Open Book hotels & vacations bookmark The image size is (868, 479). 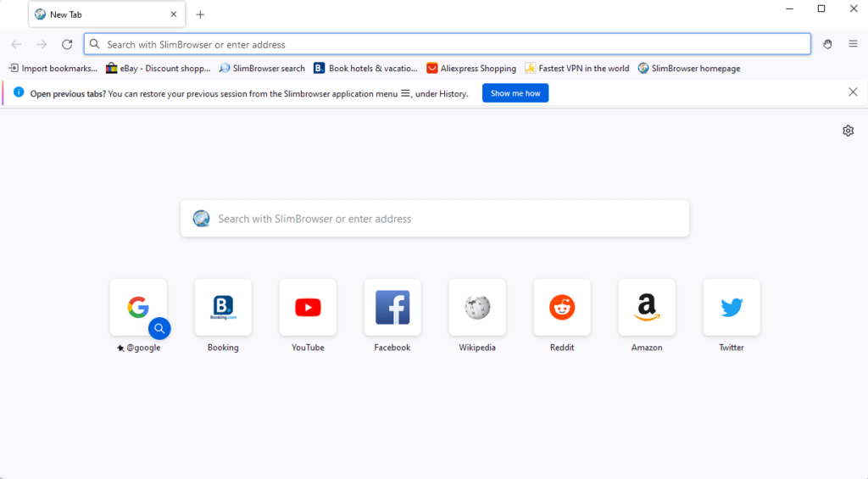coord(365,68)
